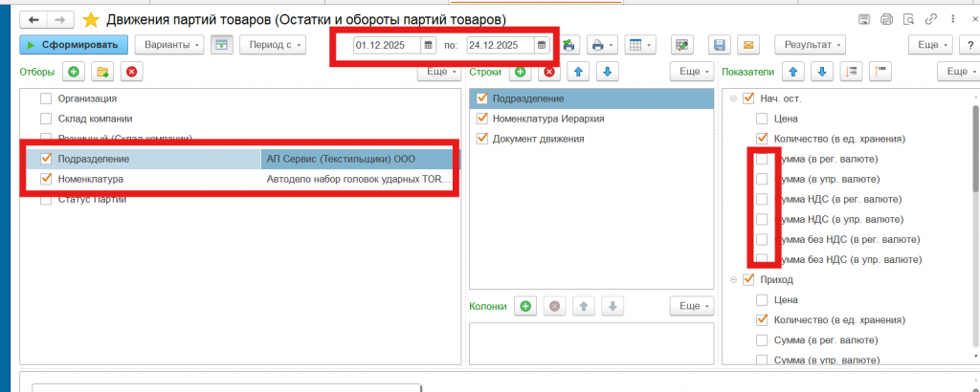
Task: Open the Еще menu in the Строки panel
Action: point(695,72)
